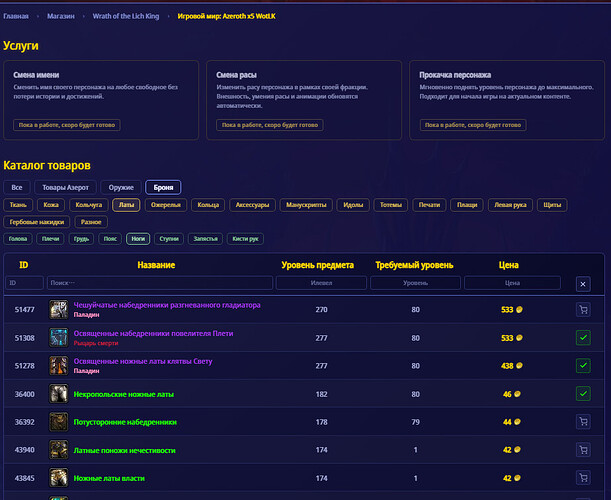Add item 51477 to cart
This screenshot has width=611, height=500.
click(583, 310)
